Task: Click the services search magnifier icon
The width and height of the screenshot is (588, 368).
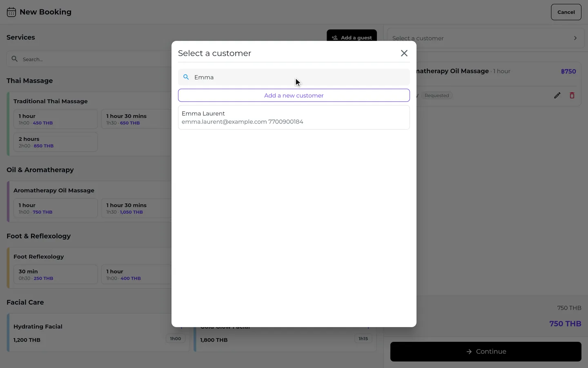Action: pyautogui.click(x=15, y=59)
